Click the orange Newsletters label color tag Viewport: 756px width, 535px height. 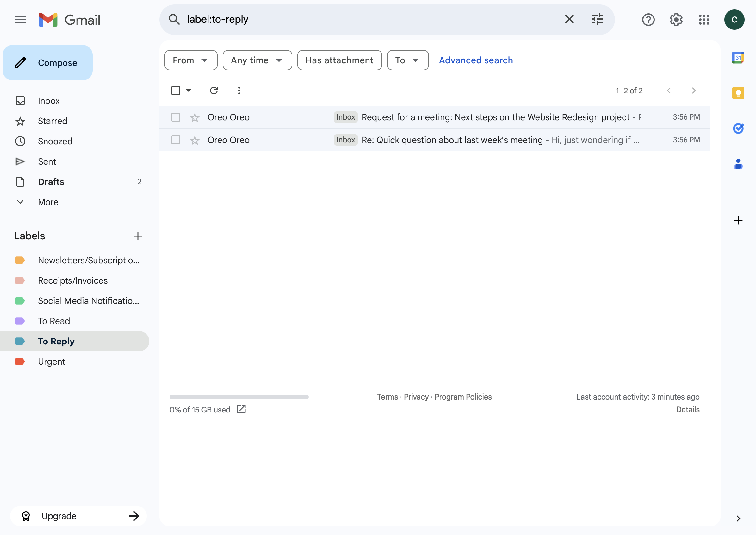pos(20,260)
